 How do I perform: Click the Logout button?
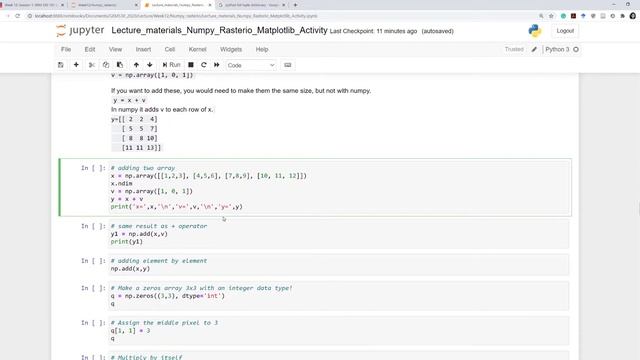click(x=565, y=31)
